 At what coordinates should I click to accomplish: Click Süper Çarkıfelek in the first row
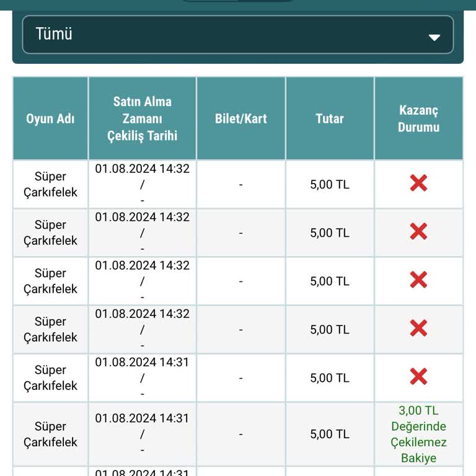click(x=50, y=184)
